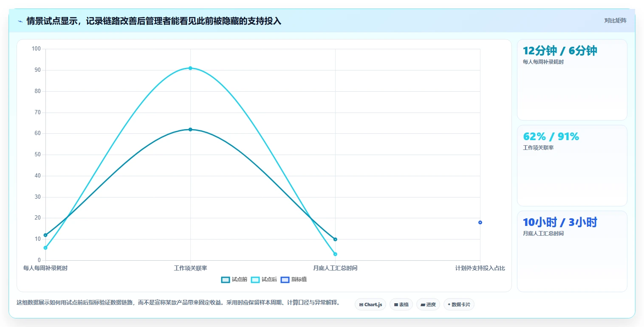The height and width of the screenshot is (327, 644).
Task: Click 试点后 point at 6 for 每人每周补录耗时
Action: 45,248
